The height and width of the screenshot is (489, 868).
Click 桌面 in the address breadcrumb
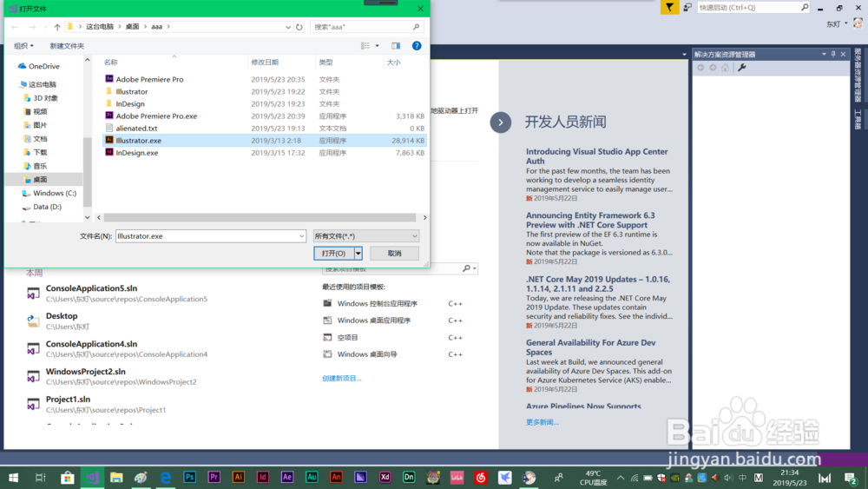point(132,27)
